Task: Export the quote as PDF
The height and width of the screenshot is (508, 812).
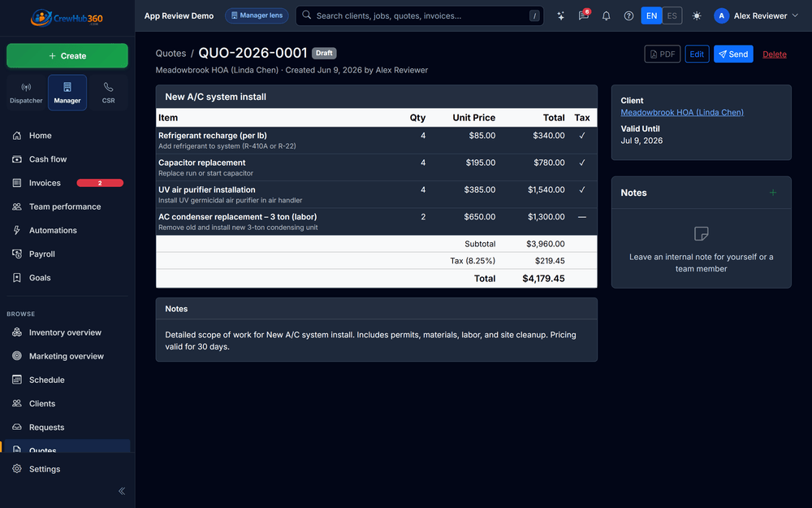Action: [663, 54]
